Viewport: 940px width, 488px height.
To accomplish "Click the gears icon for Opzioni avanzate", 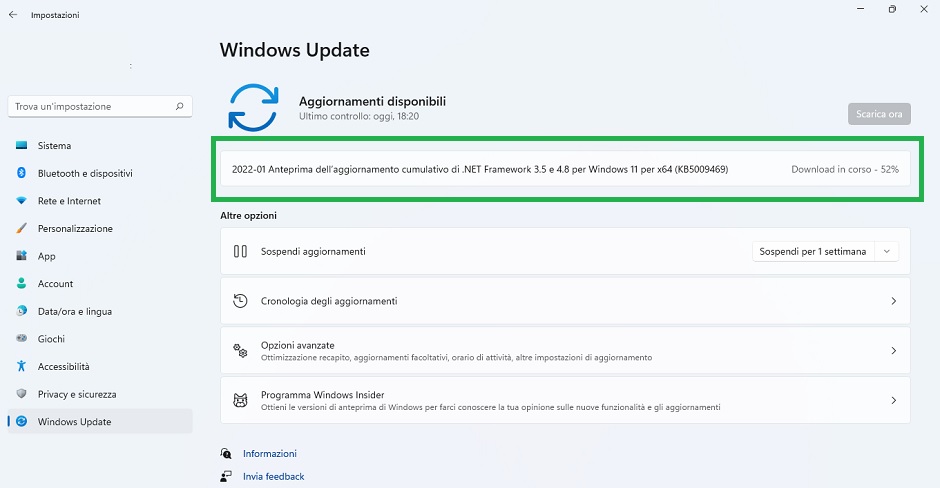I will tap(240, 351).
